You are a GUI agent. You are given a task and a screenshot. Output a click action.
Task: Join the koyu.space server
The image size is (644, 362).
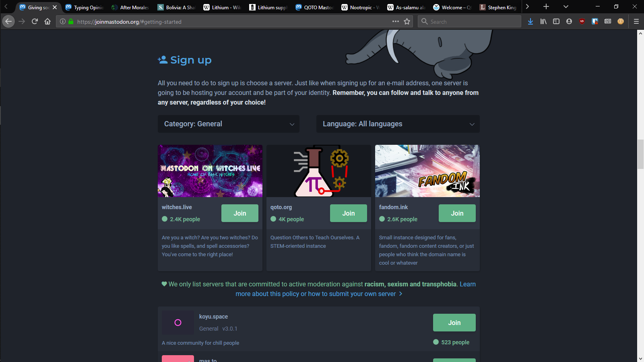454,323
